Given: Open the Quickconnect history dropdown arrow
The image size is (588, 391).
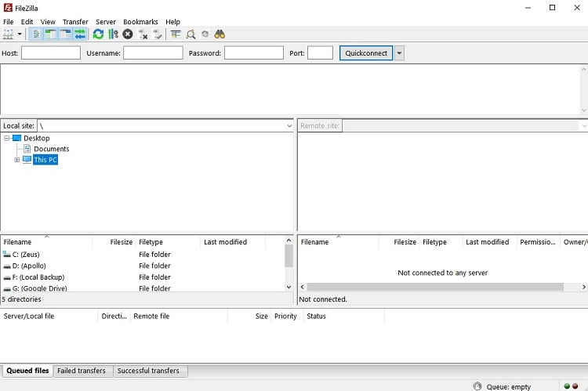Looking at the screenshot, I should (399, 52).
